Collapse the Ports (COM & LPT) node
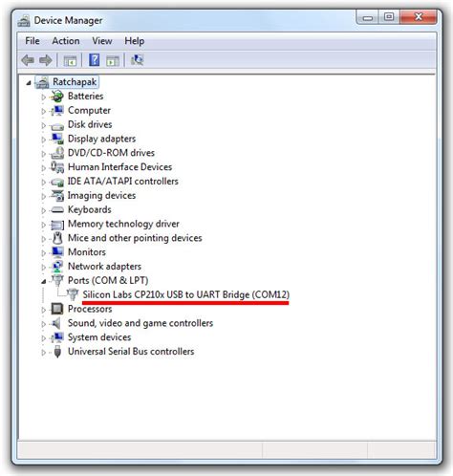The width and height of the screenshot is (453, 476). pyautogui.click(x=43, y=281)
